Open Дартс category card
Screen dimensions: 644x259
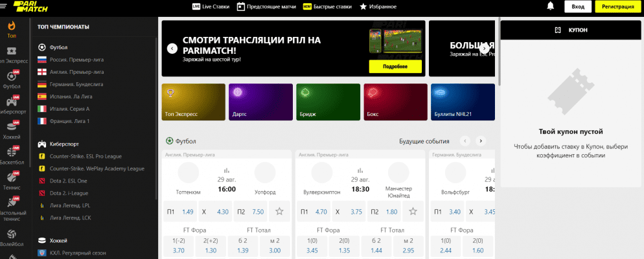pos(261,102)
